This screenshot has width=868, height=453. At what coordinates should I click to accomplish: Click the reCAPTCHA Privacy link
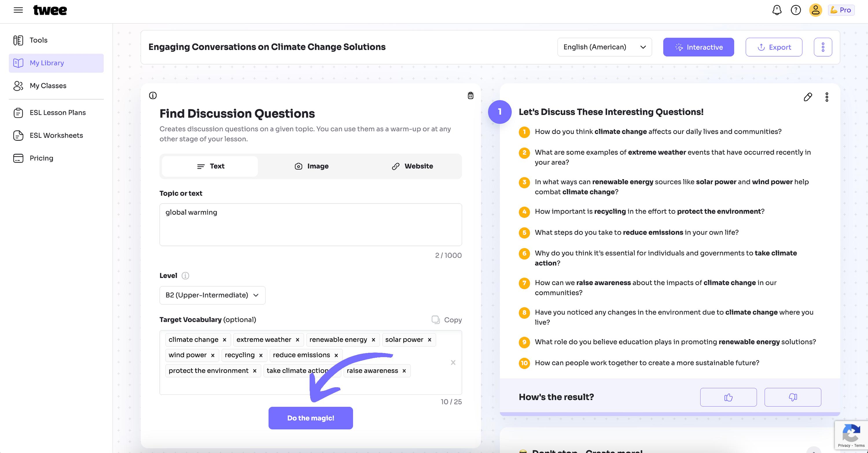pos(844,445)
